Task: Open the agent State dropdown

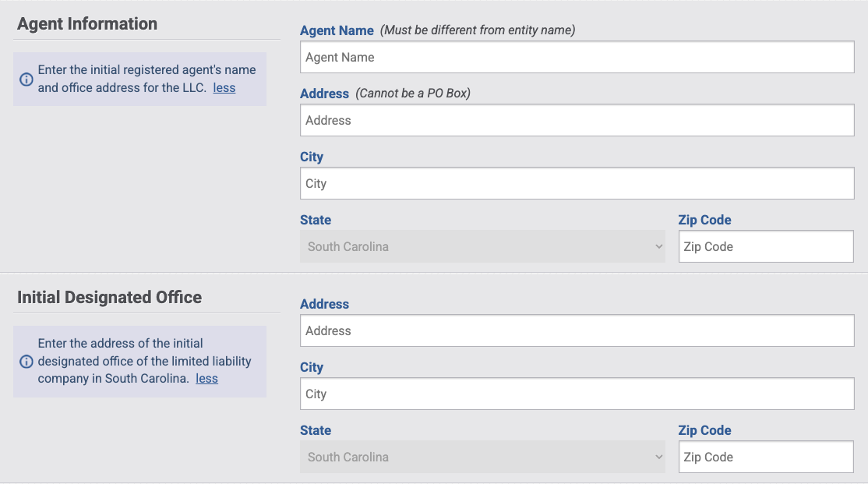Action: 482,246
